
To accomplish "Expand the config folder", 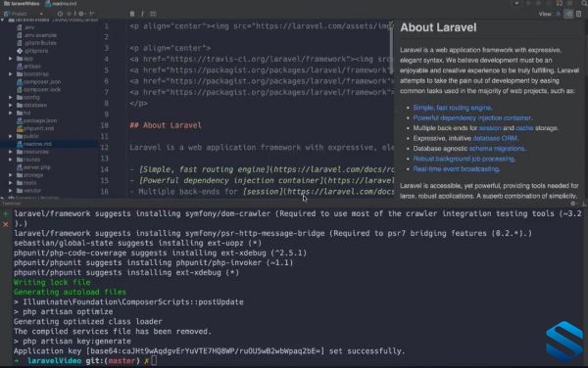I will (11, 97).
